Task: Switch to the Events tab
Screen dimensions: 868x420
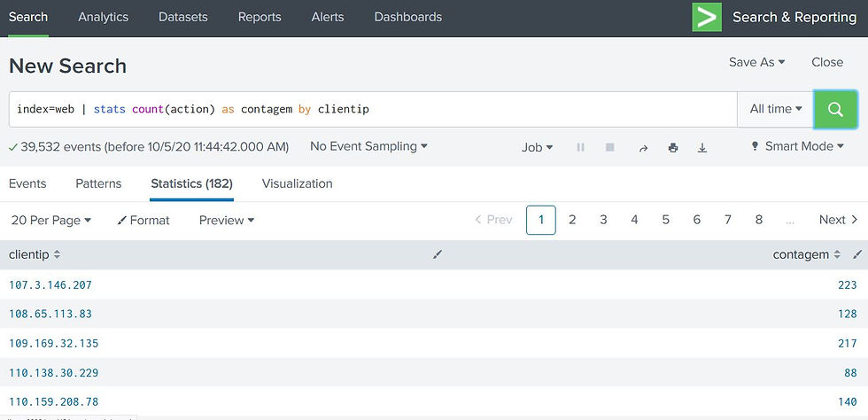Action: (27, 183)
